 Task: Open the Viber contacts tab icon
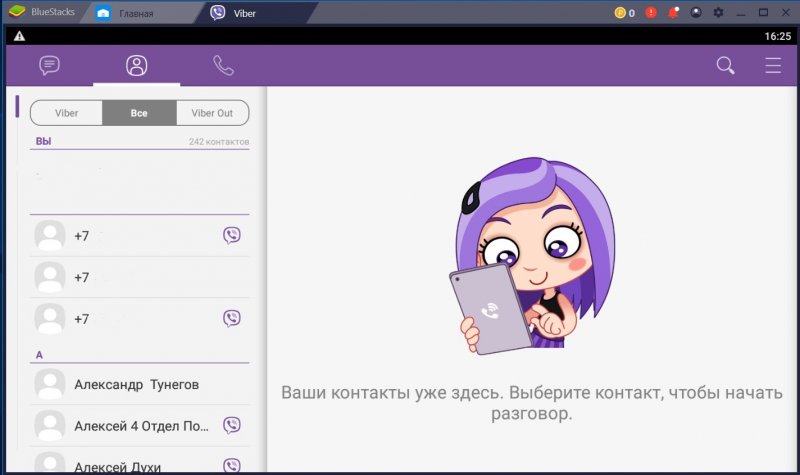coord(137,65)
